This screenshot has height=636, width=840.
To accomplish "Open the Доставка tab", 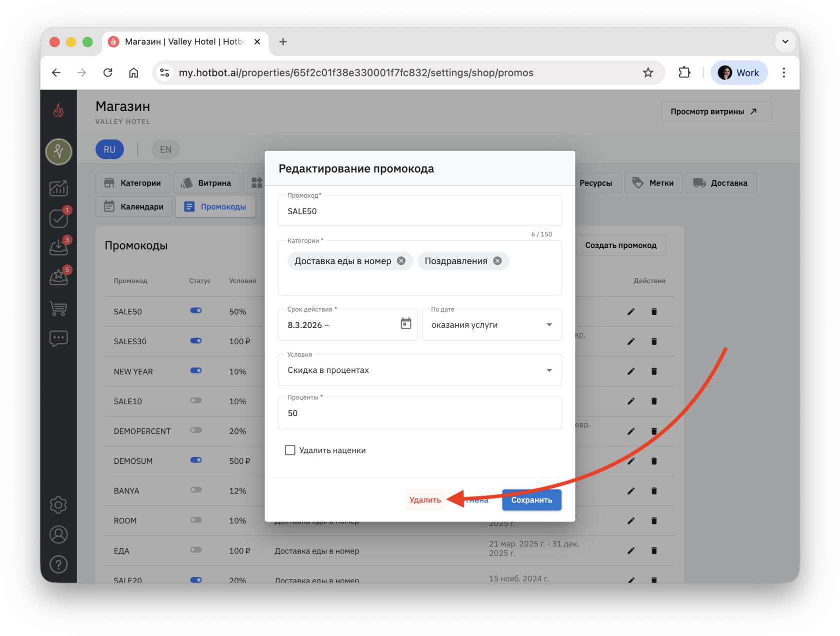I will 721,183.
